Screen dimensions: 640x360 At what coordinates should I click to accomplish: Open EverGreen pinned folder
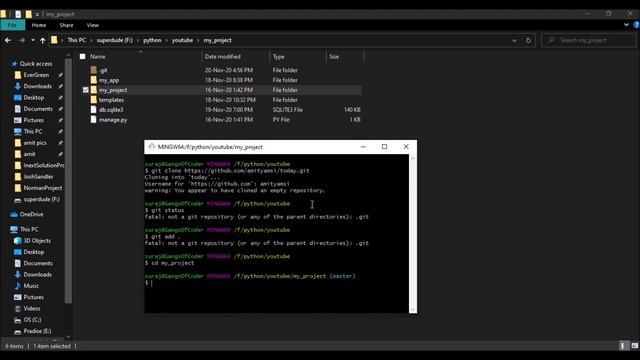tap(36, 75)
